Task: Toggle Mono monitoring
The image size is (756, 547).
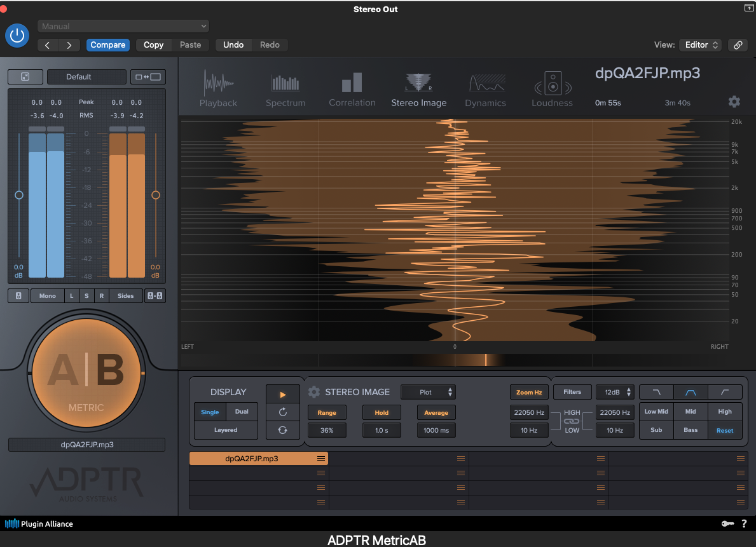Action: pyautogui.click(x=47, y=296)
